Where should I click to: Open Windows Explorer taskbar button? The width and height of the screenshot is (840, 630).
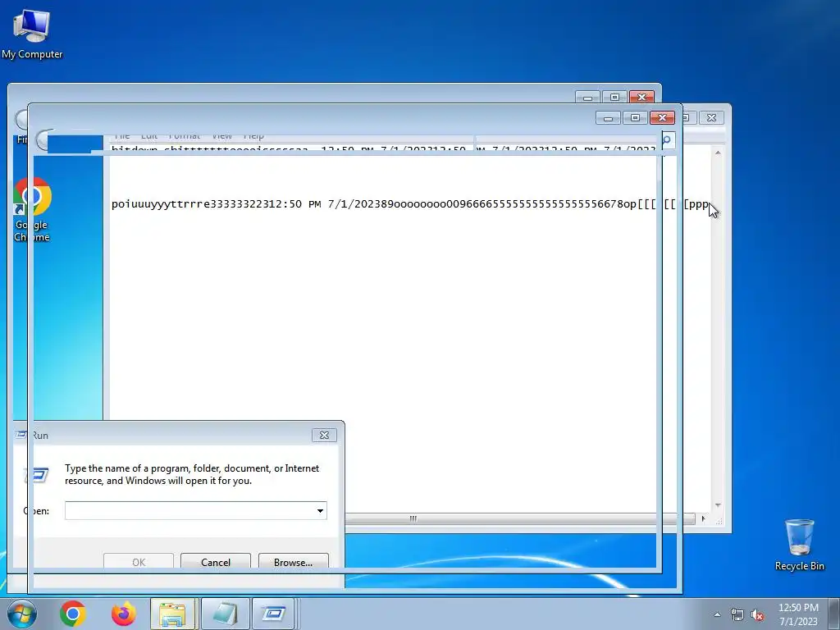click(173, 614)
